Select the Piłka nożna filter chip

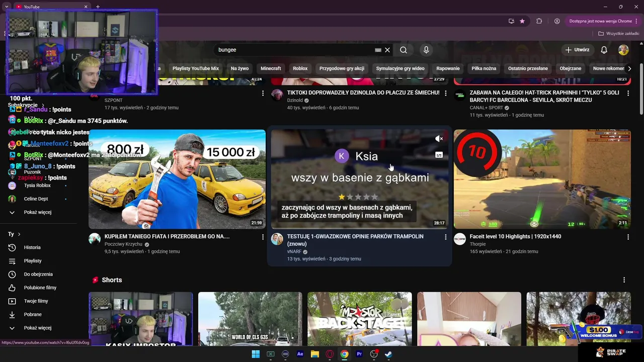click(x=484, y=68)
